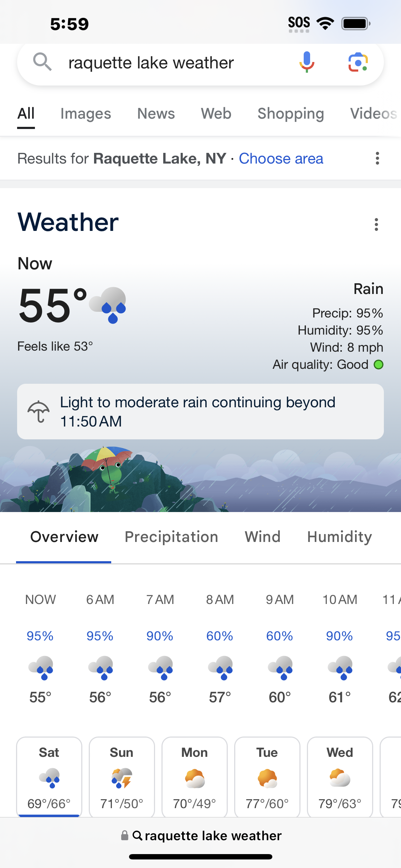
Task: Open Google Lens camera icon
Action: coord(358,62)
